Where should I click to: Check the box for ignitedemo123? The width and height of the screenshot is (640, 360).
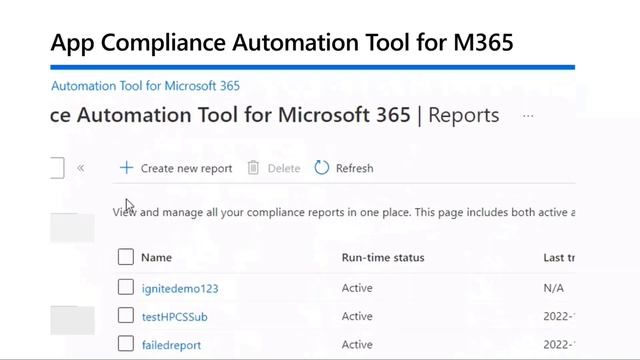[126, 287]
